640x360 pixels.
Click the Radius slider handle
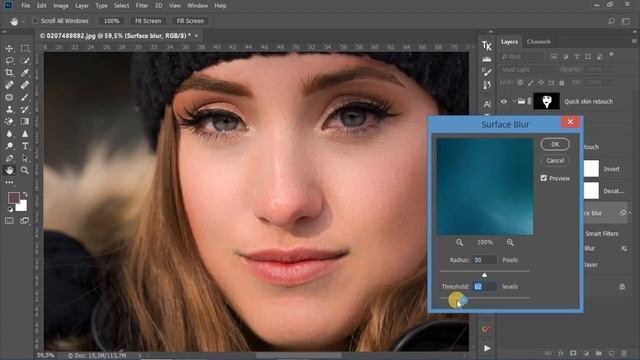(484, 275)
